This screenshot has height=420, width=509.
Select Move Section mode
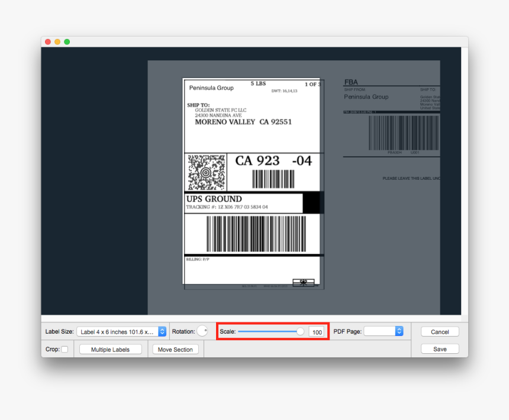click(175, 349)
